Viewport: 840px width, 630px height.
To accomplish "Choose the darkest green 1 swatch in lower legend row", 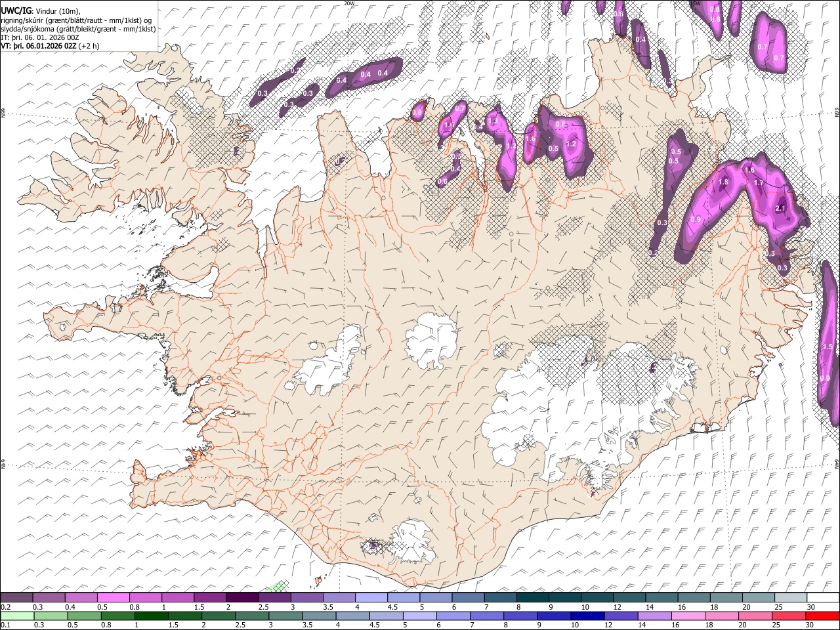I will coord(151,616).
